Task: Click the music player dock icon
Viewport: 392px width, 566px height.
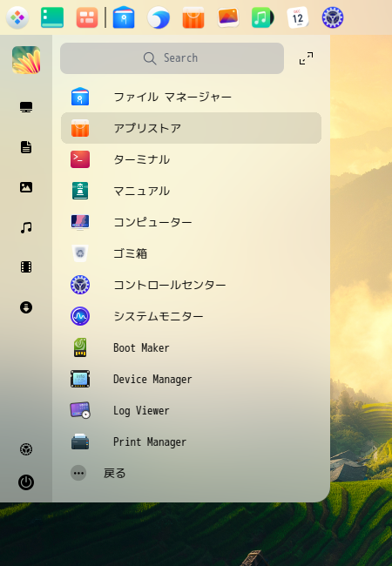Action: point(263,17)
